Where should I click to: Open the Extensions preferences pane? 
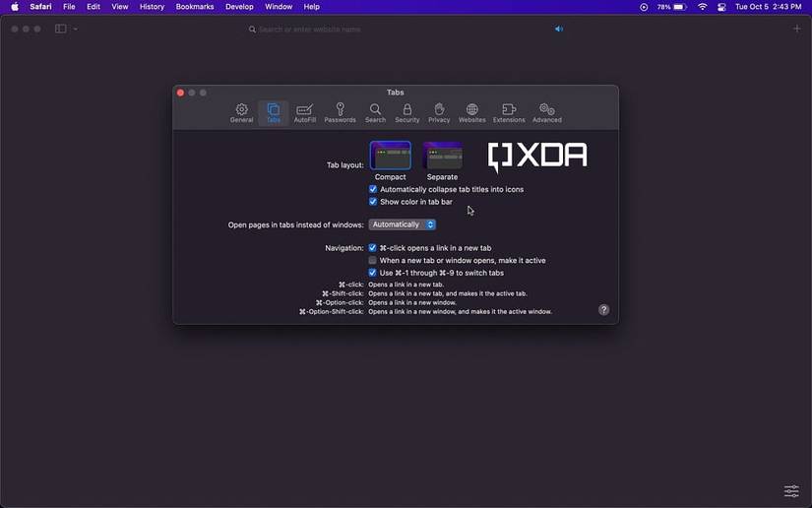[509, 113]
